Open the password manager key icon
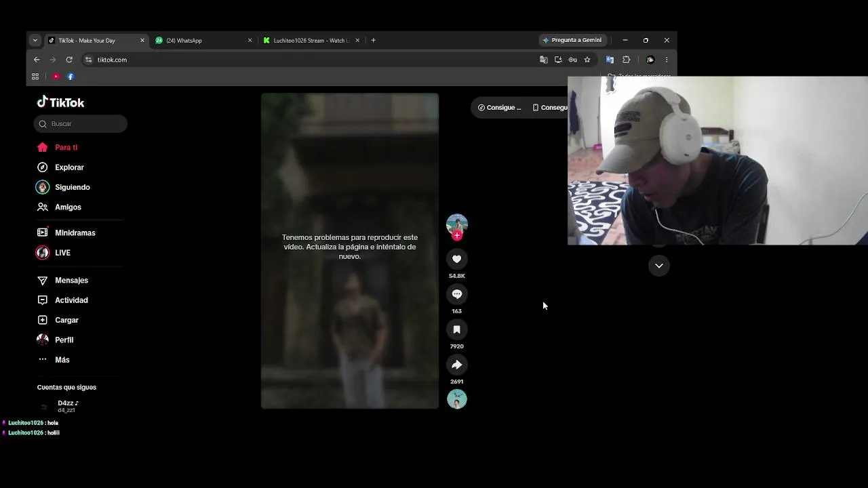This screenshot has width=868, height=488. [572, 60]
